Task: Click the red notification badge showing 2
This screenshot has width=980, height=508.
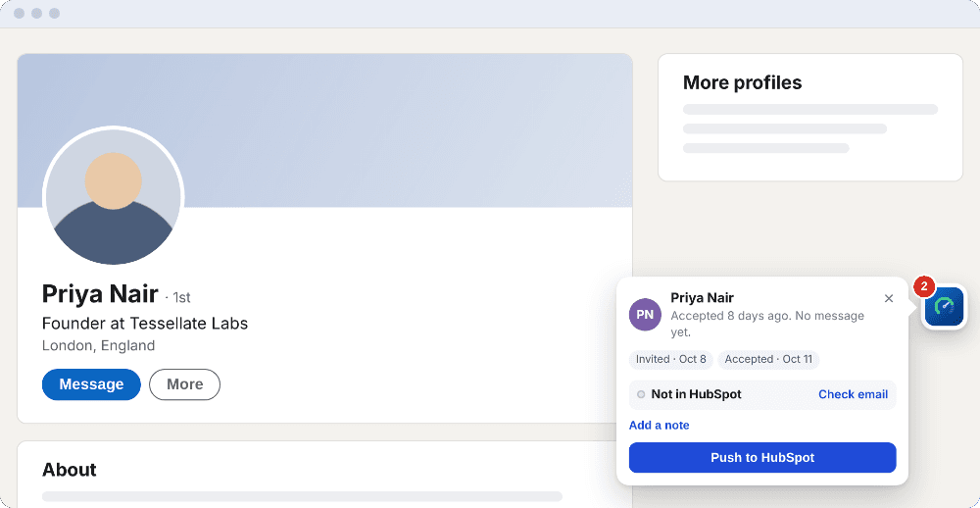Action: (x=924, y=287)
